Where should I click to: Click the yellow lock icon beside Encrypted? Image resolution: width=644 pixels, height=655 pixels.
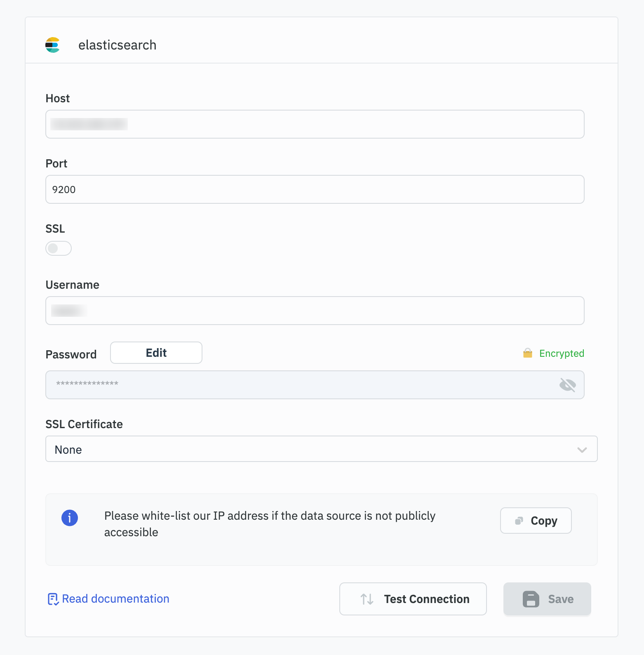(x=527, y=353)
